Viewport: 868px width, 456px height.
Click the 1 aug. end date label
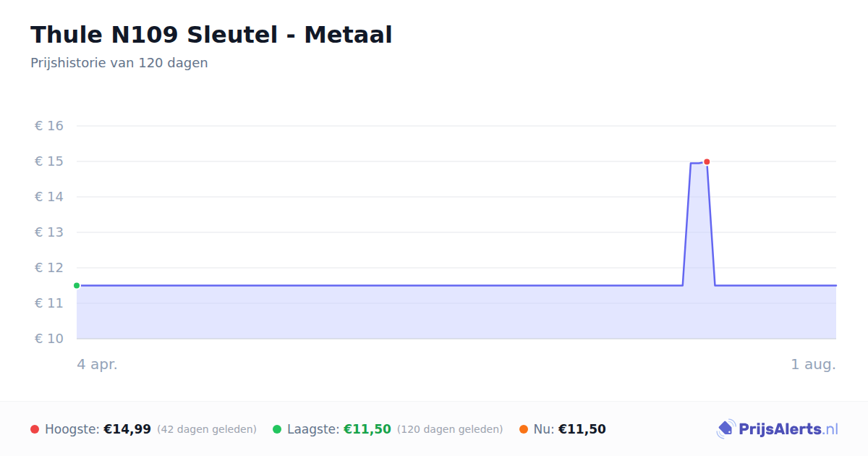point(813,364)
